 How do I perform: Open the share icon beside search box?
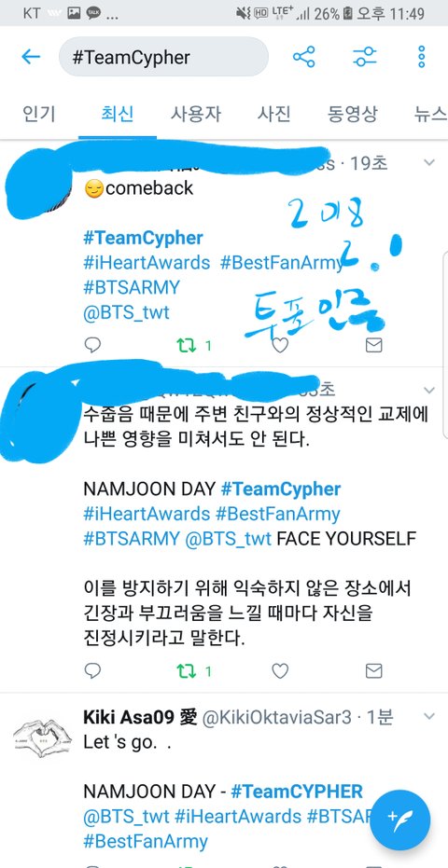(x=304, y=57)
